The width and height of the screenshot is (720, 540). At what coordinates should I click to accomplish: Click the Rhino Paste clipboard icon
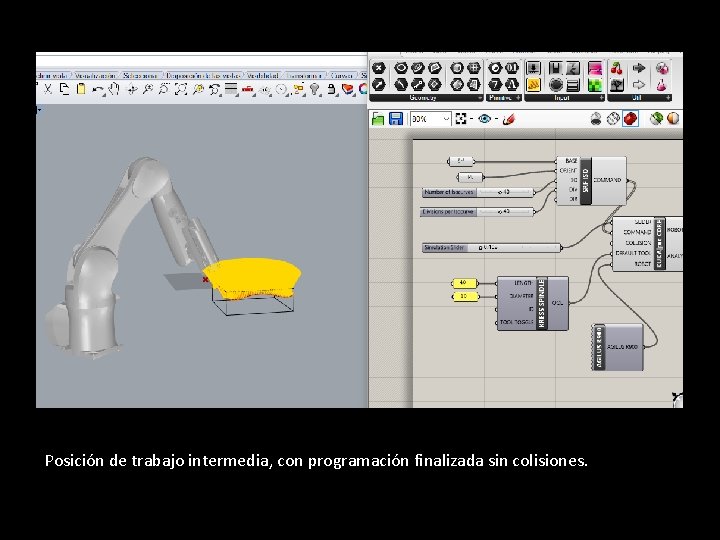tap(81, 89)
